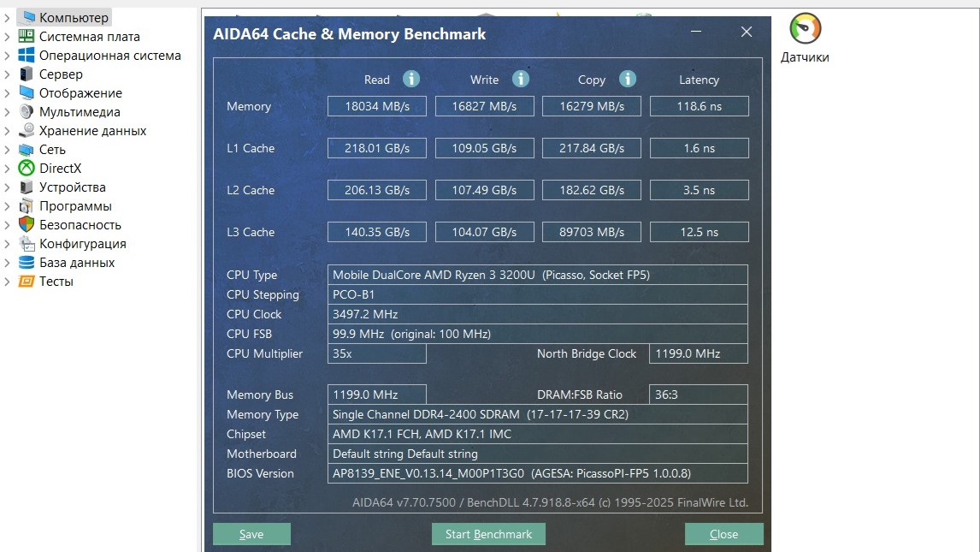Click the Write column info icon

[520, 79]
